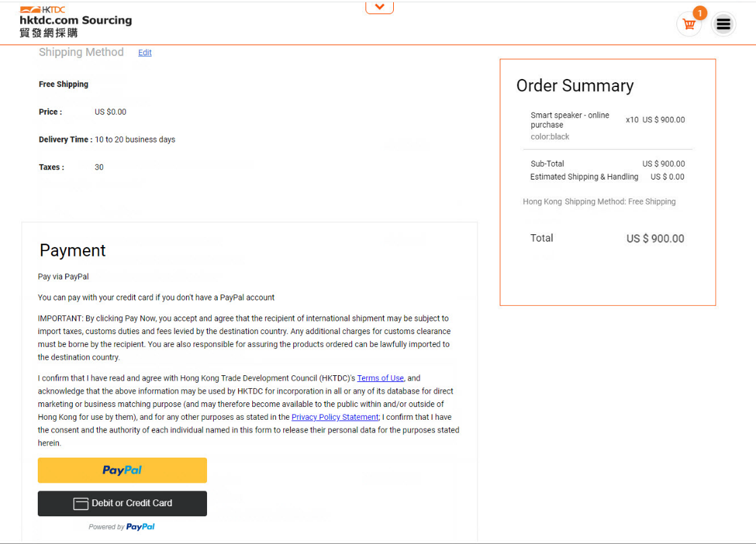This screenshot has width=756, height=544.
Task: Click the Estimated Shipping & Handling row
Action: pos(607,177)
